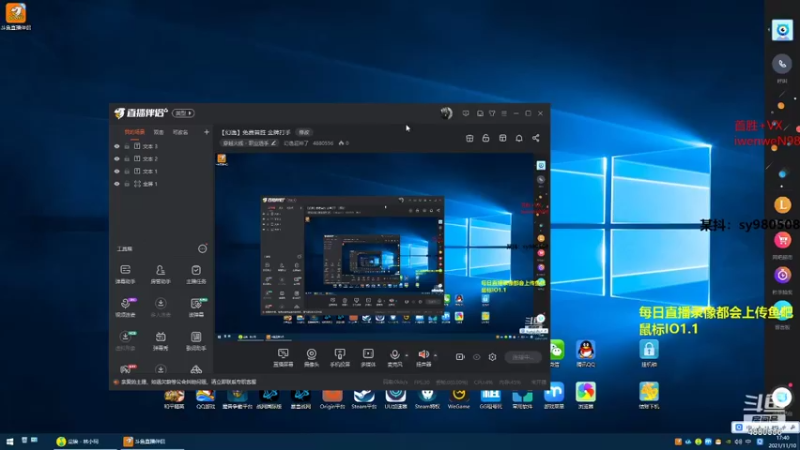Toggle the lock on the 全屏 1 layer
Screen dimensions: 800x450
(127, 184)
